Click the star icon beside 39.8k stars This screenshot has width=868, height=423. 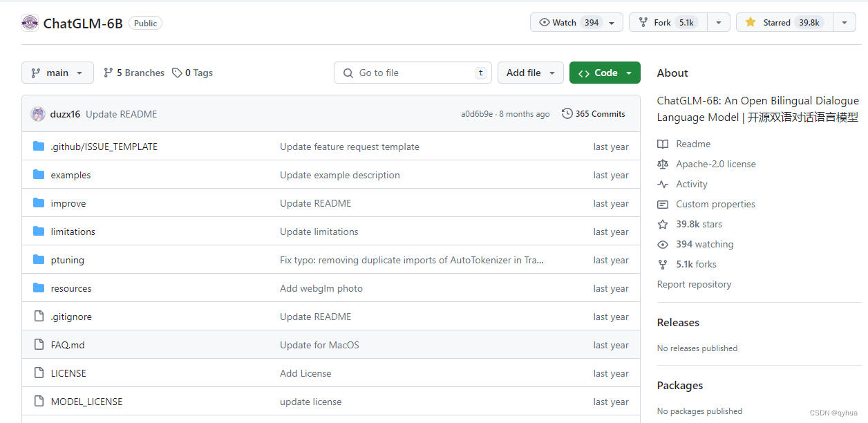(663, 224)
